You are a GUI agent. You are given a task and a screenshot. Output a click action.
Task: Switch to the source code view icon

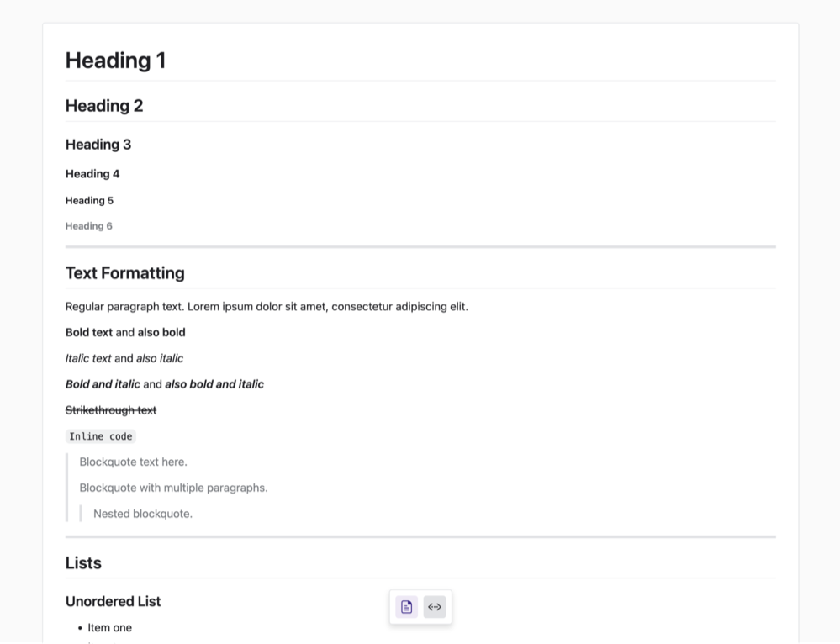coord(435,607)
